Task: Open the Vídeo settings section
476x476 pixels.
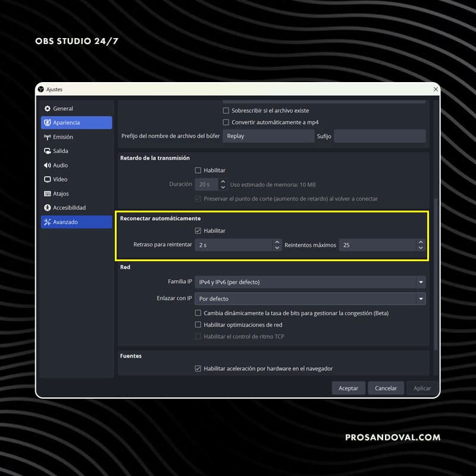Action: [77, 180]
